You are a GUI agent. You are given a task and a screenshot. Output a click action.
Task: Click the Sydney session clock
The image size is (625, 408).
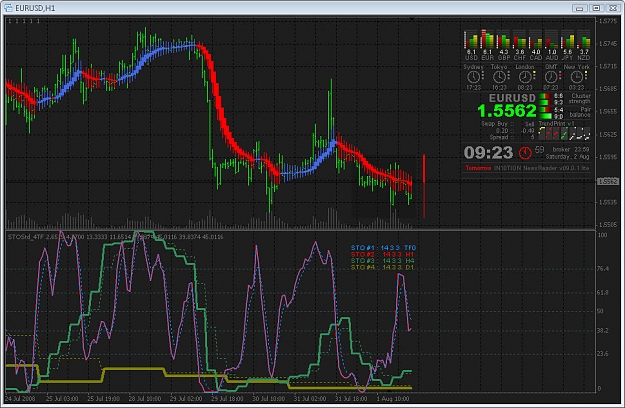[x=474, y=77]
